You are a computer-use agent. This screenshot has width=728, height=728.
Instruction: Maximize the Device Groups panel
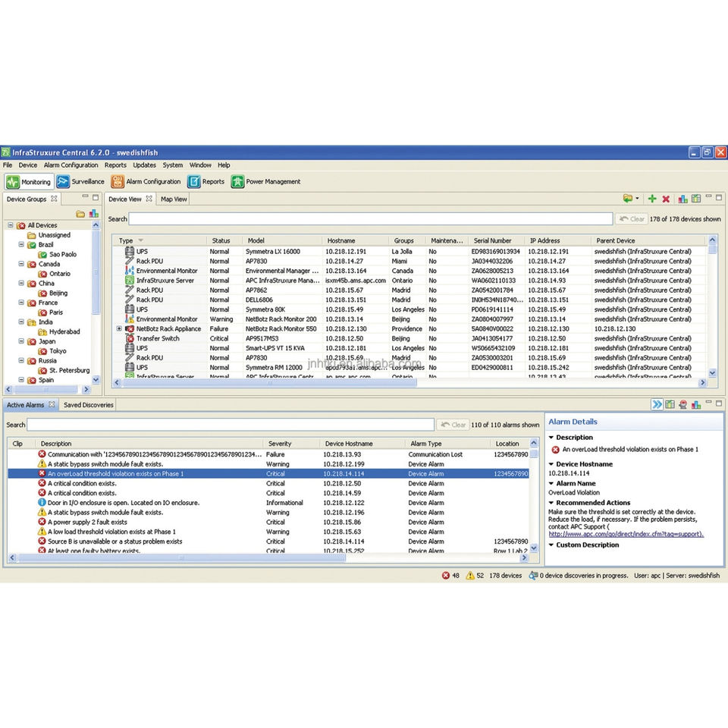pos(96,197)
